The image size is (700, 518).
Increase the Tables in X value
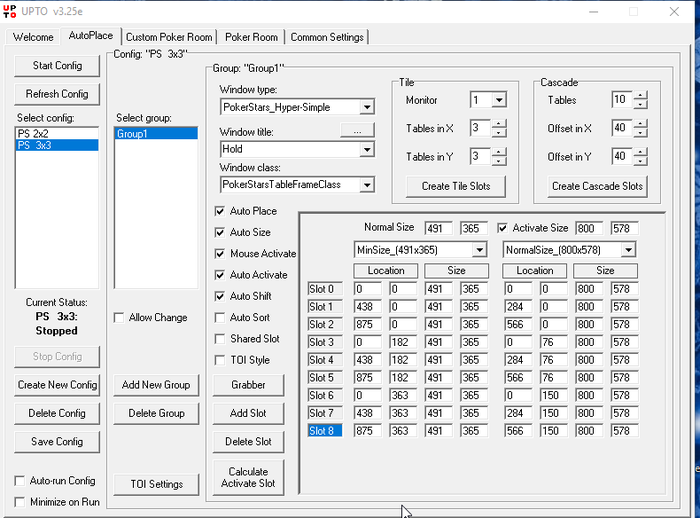[x=500, y=124]
